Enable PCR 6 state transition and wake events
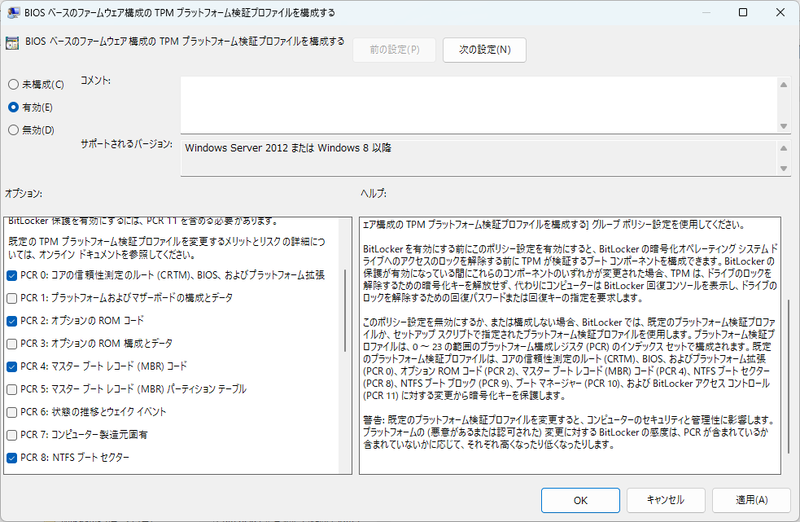 click(x=12, y=412)
